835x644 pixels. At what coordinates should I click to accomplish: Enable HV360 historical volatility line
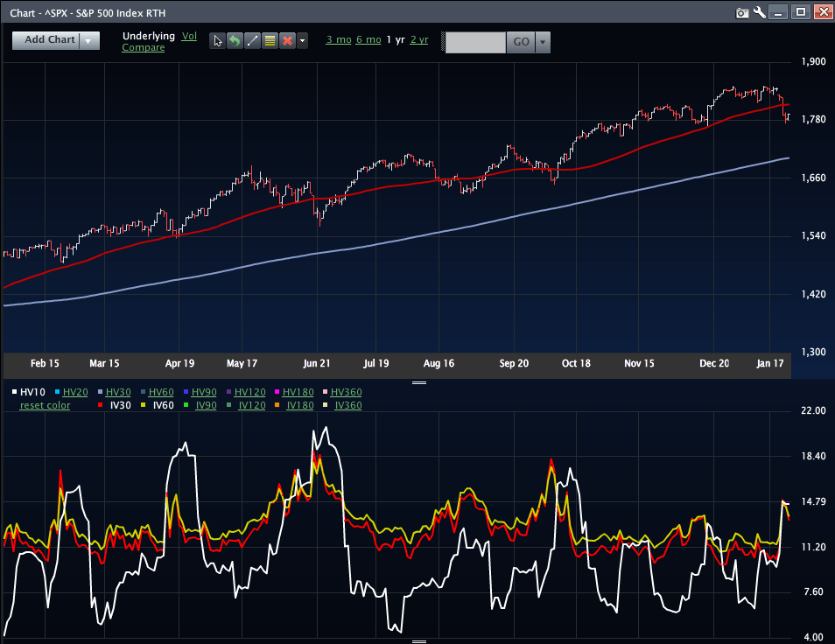[346, 392]
